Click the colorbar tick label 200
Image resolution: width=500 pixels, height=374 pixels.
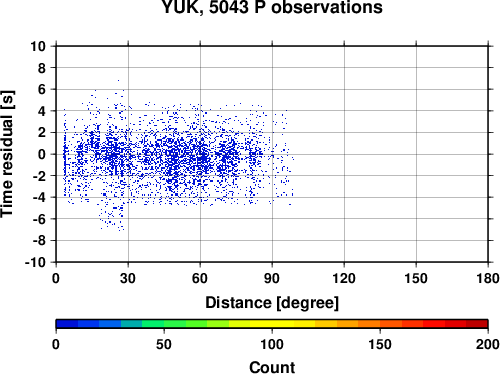tap(488, 344)
